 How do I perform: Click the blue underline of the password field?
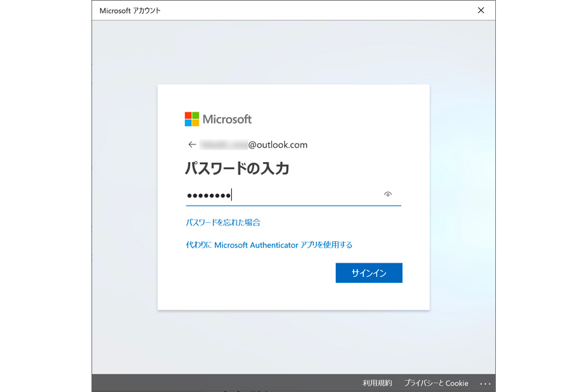pos(293,206)
